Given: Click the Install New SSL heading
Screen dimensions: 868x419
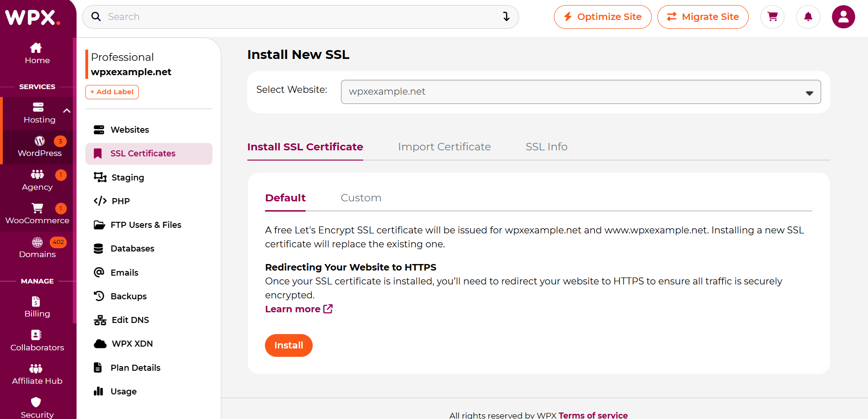Looking at the screenshot, I should pyautogui.click(x=298, y=55).
